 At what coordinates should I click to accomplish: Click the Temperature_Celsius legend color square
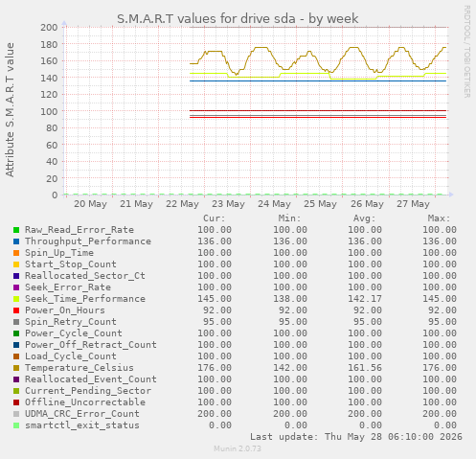click(16, 368)
